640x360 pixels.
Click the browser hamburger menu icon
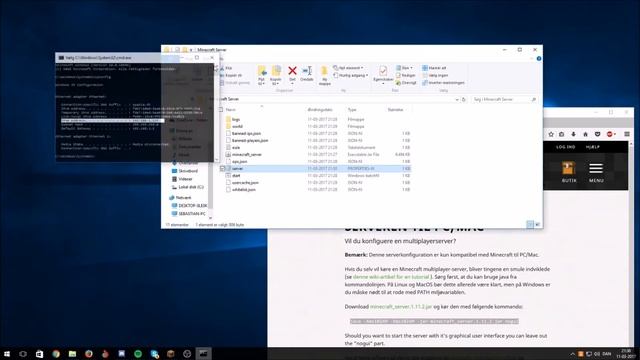627,134
